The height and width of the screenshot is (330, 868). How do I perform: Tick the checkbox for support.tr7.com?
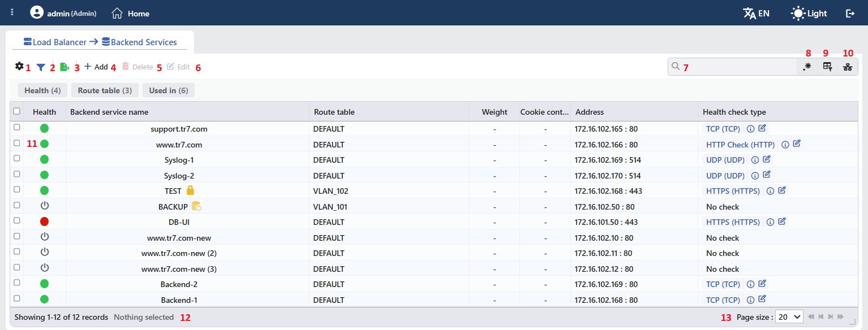(x=17, y=127)
